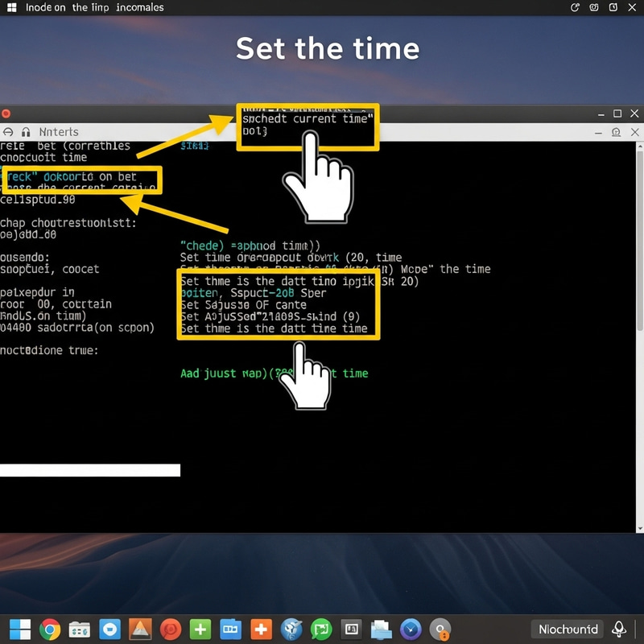Click the 'Niochunid' search field in the taskbar
This screenshot has height=644, width=644.
coord(568,629)
